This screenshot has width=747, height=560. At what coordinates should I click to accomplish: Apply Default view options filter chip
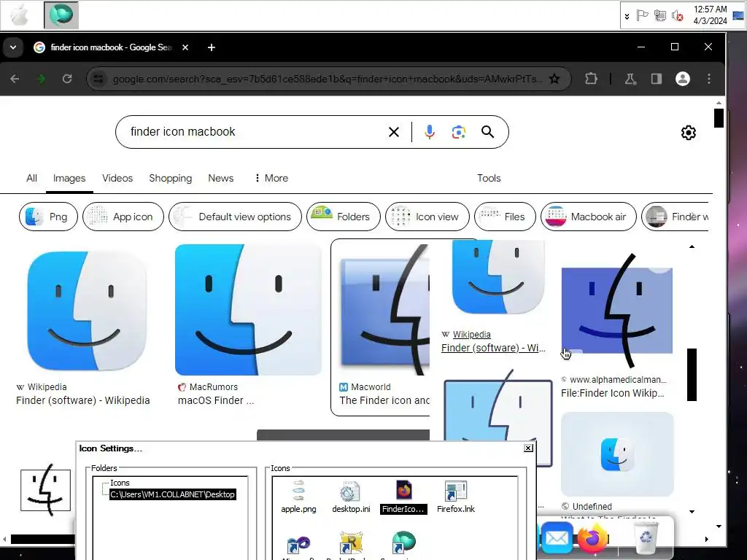(235, 217)
